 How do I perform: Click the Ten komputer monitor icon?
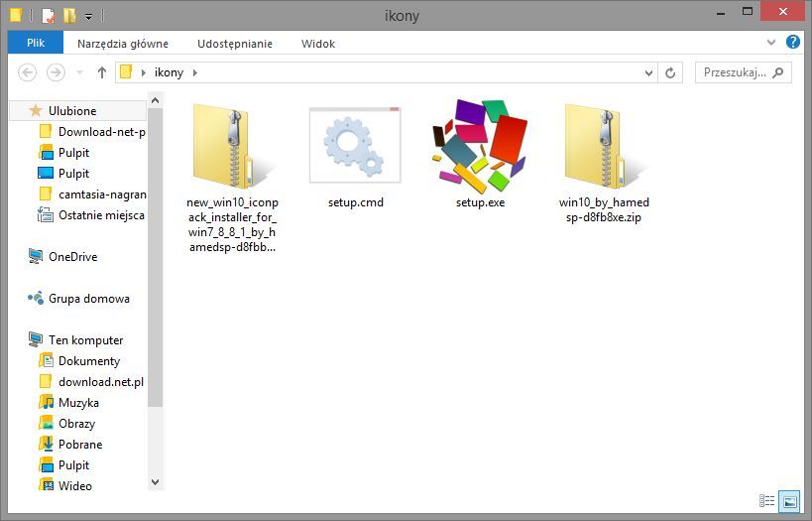(x=36, y=339)
